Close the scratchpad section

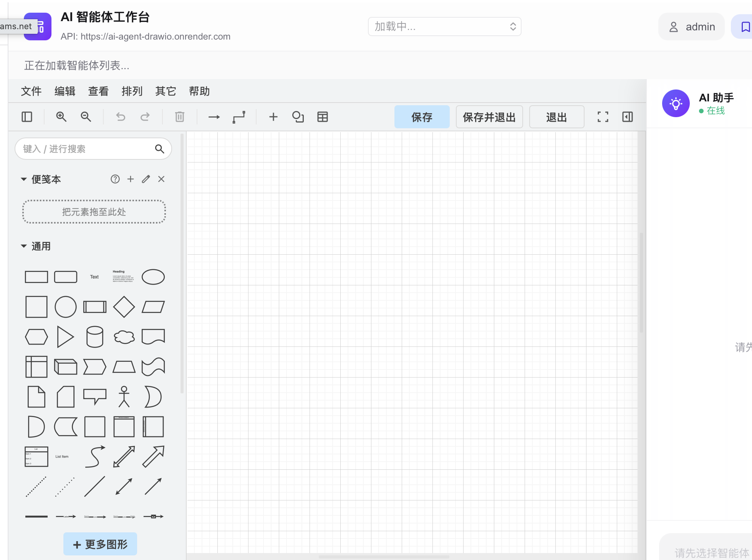(161, 179)
